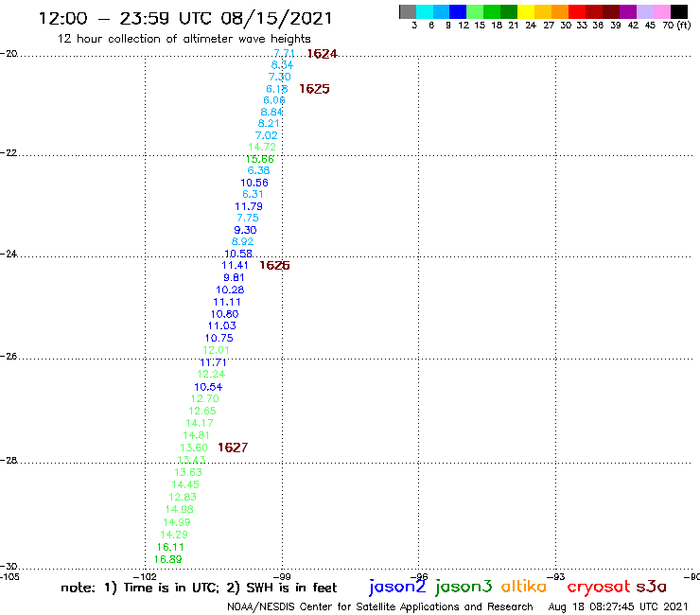This screenshot has width=700, height=615.
Task: Click the NOAA/NESDIS Center credit line
Action: pyautogui.click(x=380, y=607)
